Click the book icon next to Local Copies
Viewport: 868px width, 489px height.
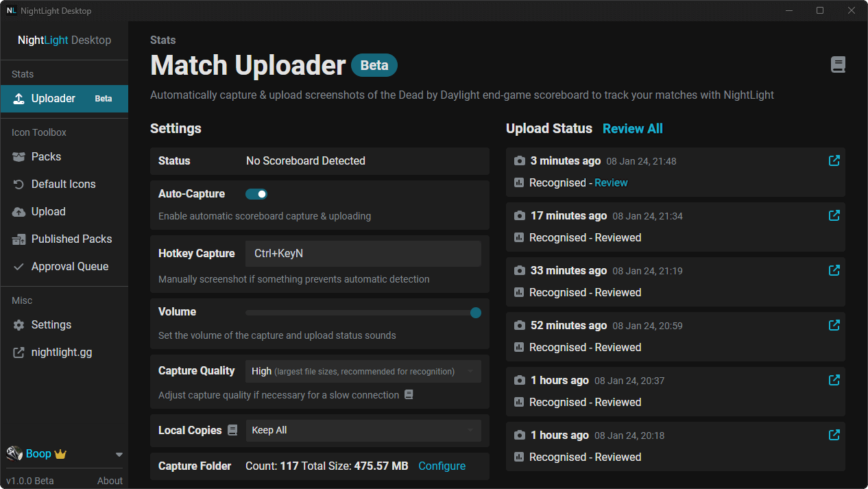232,430
